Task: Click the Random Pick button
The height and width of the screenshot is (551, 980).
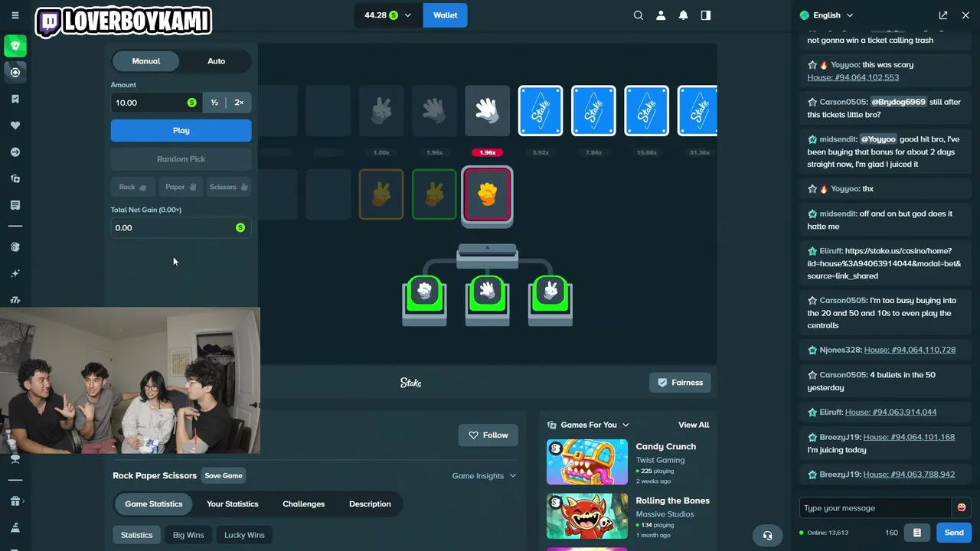Action: tap(181, 159)
